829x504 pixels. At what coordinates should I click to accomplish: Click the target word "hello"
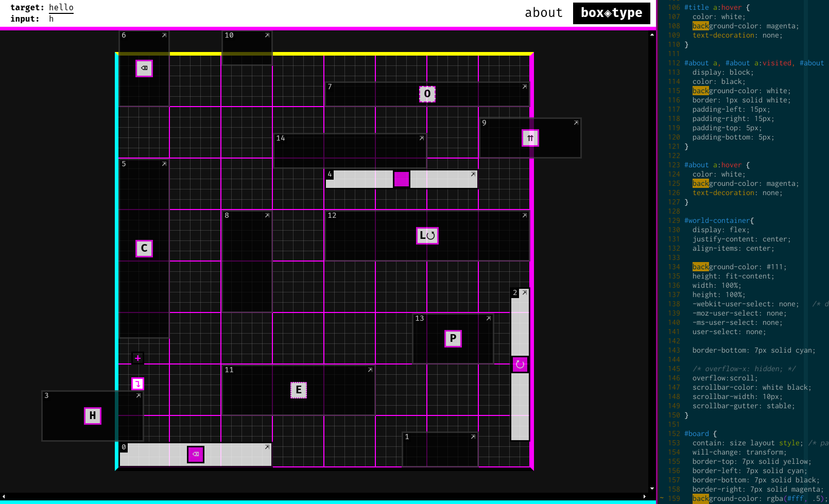point(61,7)
